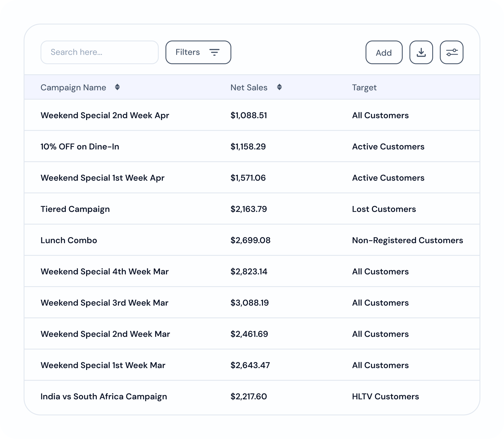Click the Add button
Screen dimensions: 504x439
pos(384,52)
